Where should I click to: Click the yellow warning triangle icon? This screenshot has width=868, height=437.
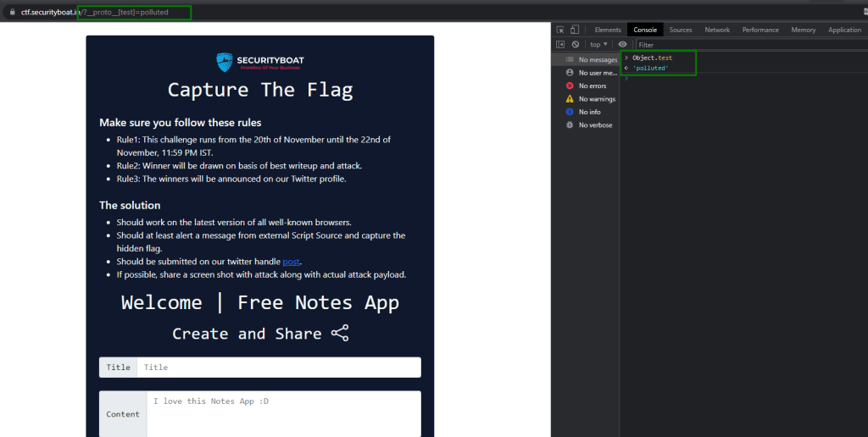click(569, 98)
